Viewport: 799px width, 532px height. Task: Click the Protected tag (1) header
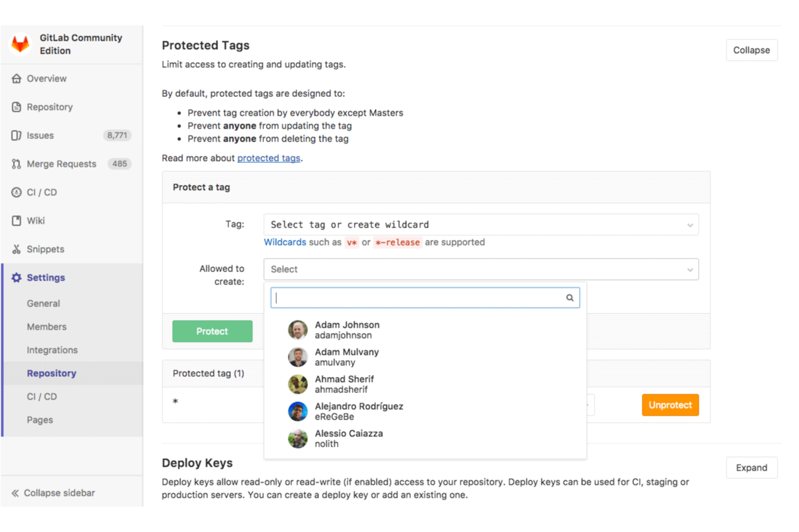click(x=208, y=374)
